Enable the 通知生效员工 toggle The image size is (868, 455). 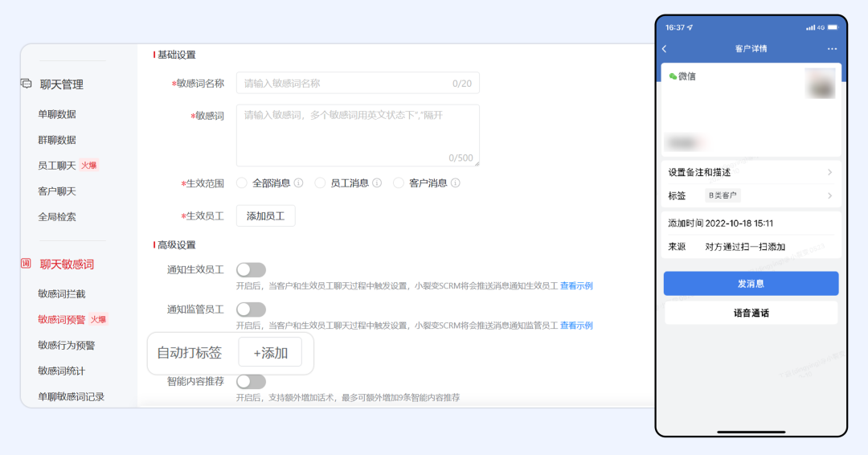(251, 270)
